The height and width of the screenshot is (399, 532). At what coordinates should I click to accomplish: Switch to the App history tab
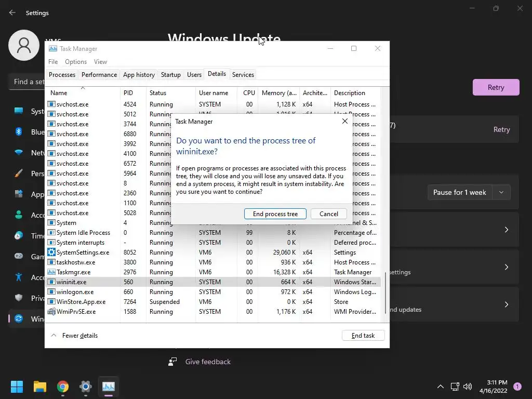coord(139,75)
